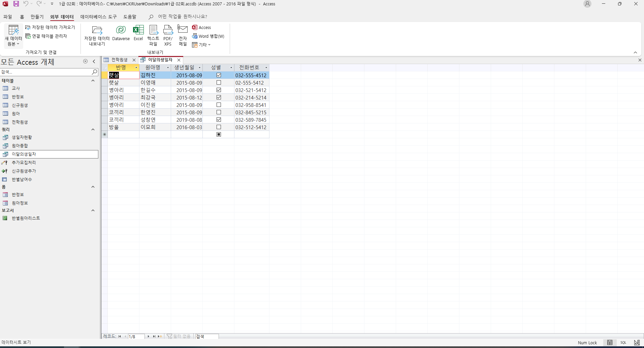Open the 반별원아리스트 report
This screenshot has width=644, height=348.
point(26,218)
